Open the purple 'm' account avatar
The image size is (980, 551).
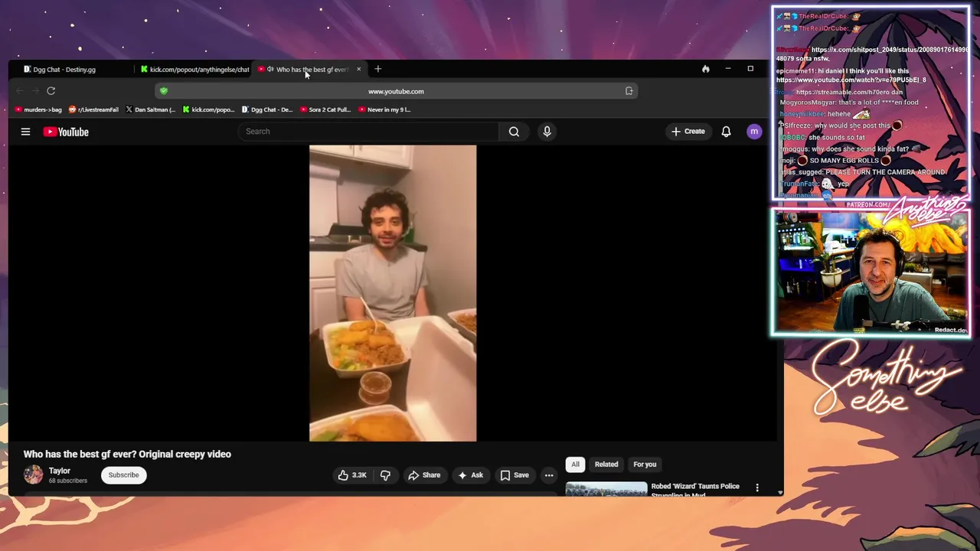coord(754,132)
